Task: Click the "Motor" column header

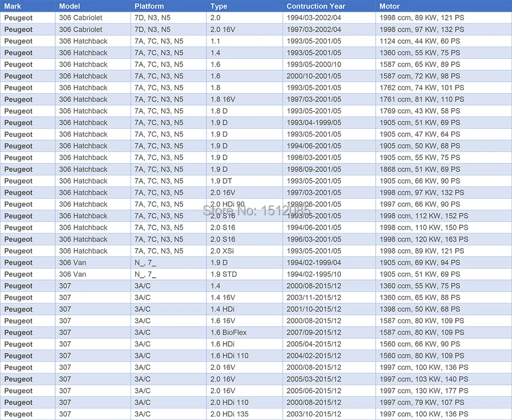Action: 444,6
